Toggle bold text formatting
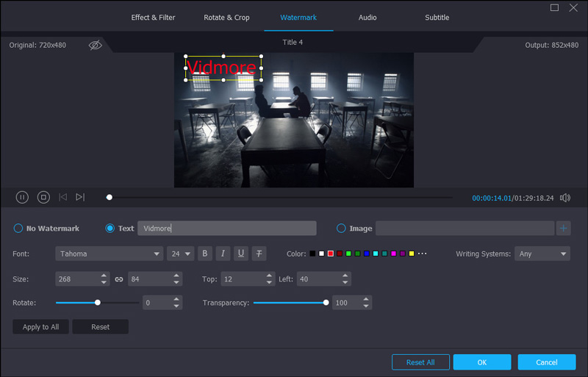The image size is (588, 377). [x=205, y=254]
